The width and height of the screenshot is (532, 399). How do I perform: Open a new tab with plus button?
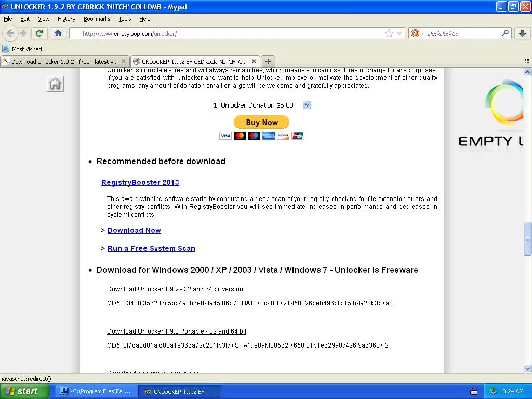[268, 61]
